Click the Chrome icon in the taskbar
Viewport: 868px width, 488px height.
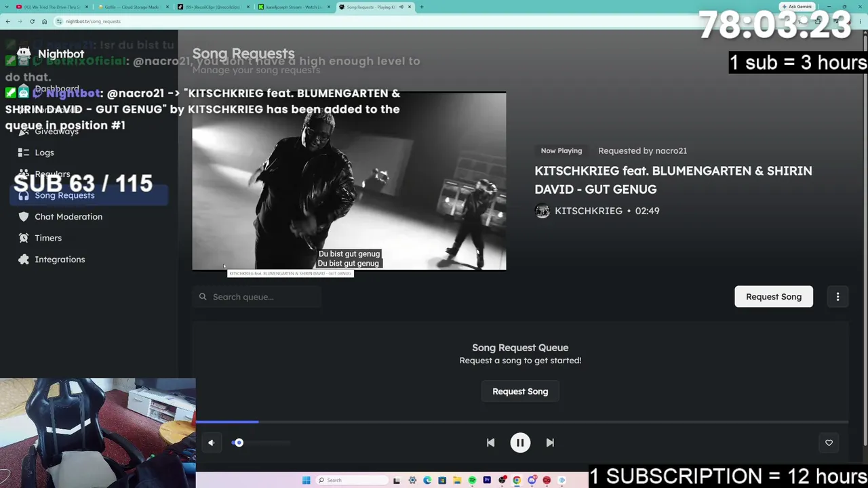pos(517,481)
